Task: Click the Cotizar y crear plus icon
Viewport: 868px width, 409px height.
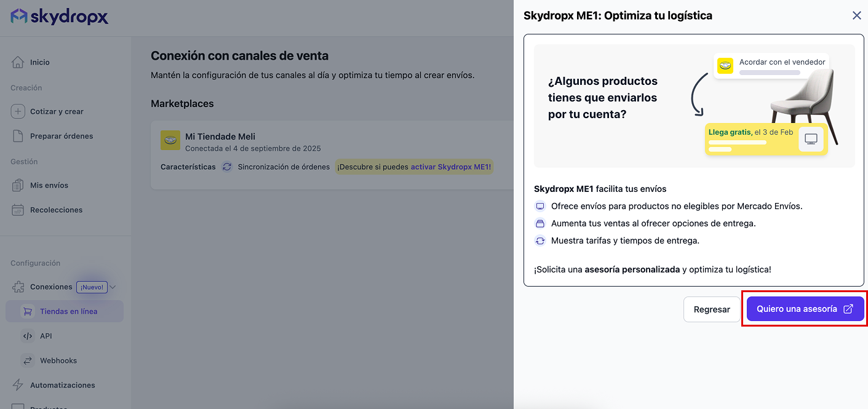Action: pyautogui.click(x=18, y=111)
